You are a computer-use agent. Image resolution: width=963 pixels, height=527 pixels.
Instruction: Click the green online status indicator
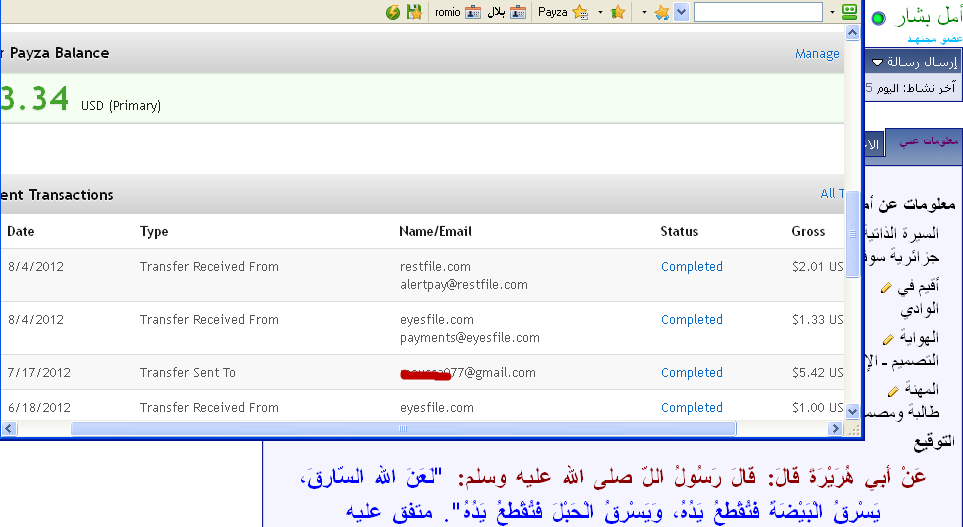(879, 18)
